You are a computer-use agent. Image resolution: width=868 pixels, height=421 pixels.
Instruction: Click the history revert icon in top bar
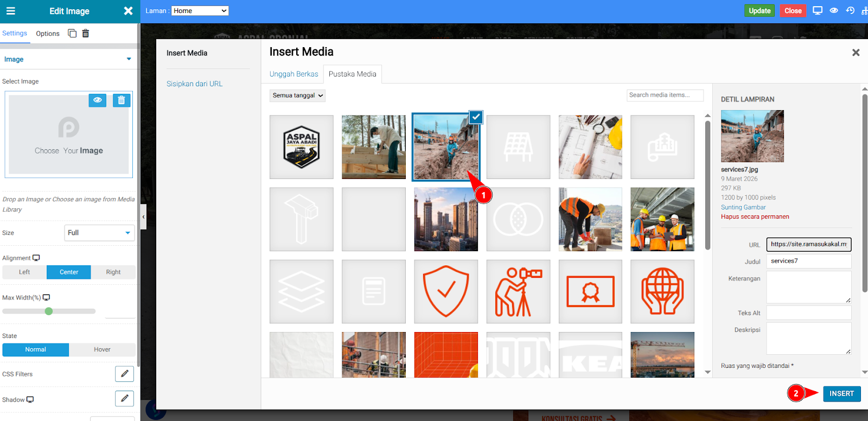click(x=850, y=10)
